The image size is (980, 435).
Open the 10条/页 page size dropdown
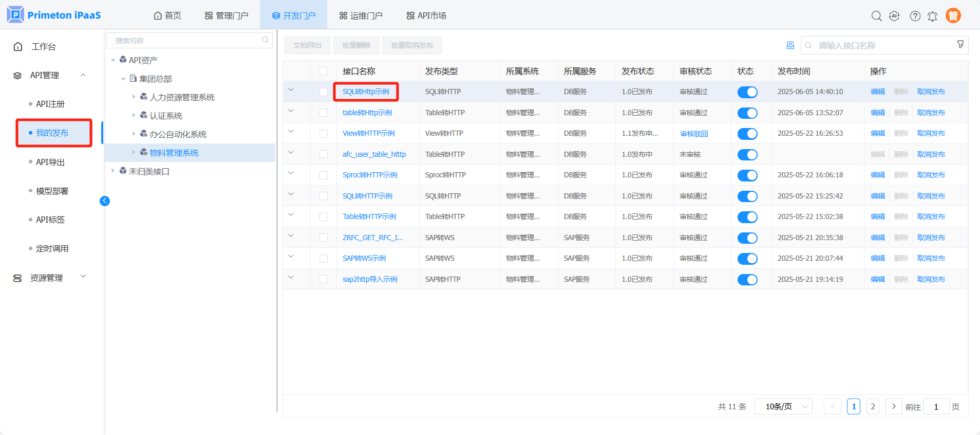[783, 407]
